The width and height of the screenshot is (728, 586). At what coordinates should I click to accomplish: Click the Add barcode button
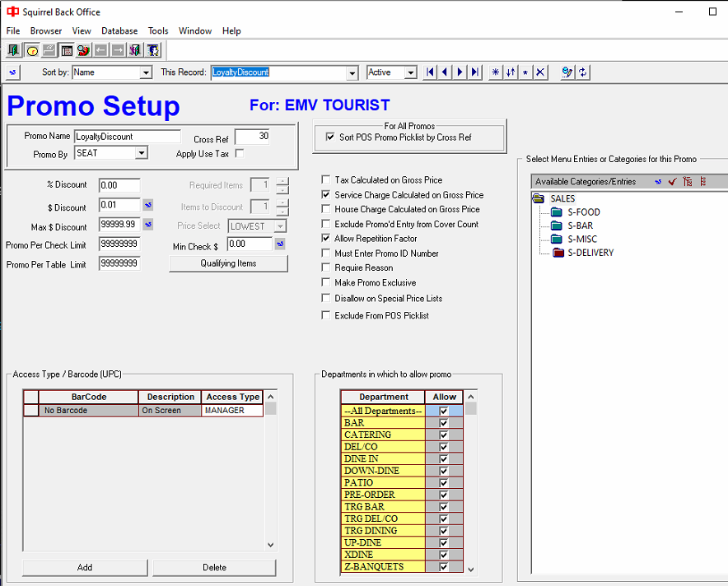tap(85, 567)
